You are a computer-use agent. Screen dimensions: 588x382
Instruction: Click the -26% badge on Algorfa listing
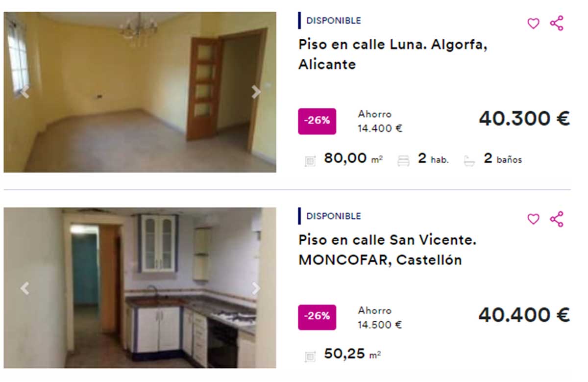click(x=317, y=121)
